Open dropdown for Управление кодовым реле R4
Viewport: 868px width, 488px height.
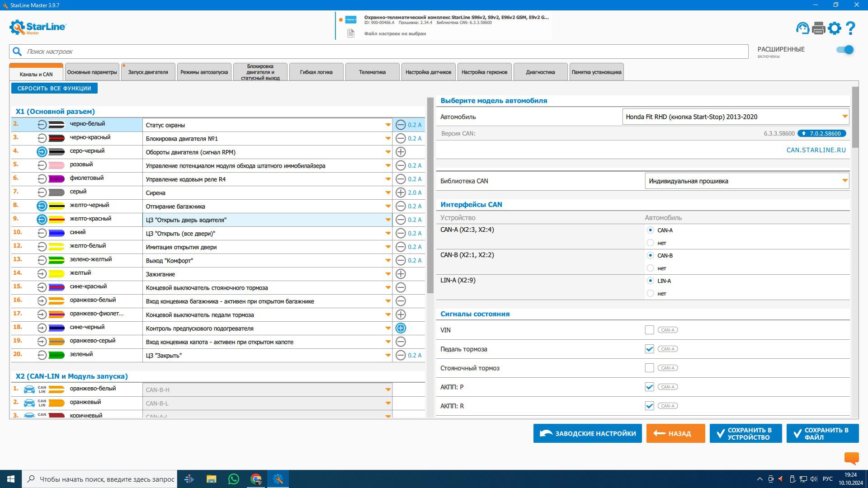(387, 179)
